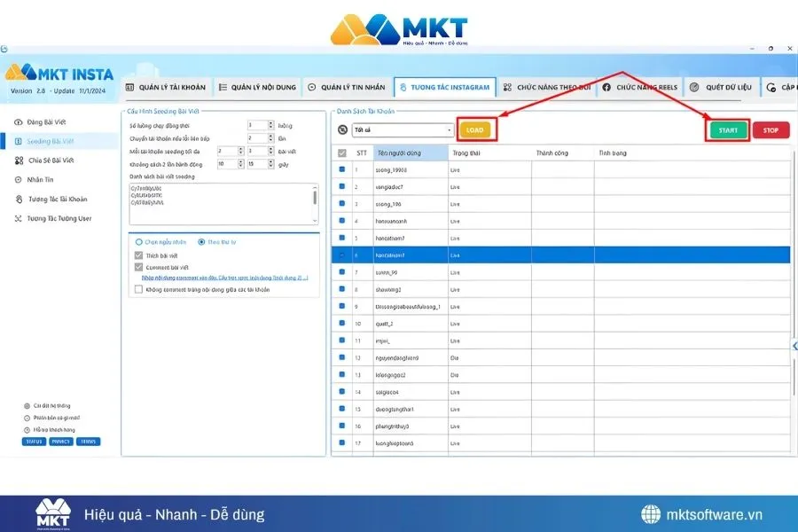This screenshot has width=798, height=532.
Task: Click the Cài đặt hệ thống gear icon
Action: 27,406
